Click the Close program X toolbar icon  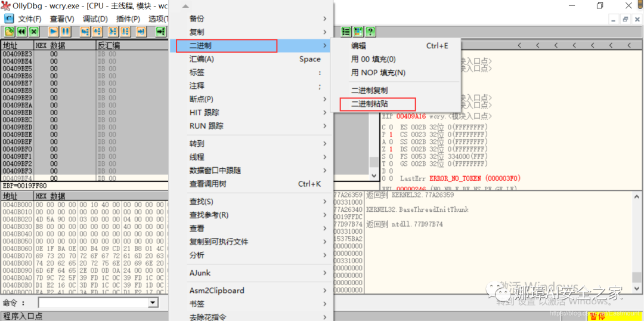[33, 32]
